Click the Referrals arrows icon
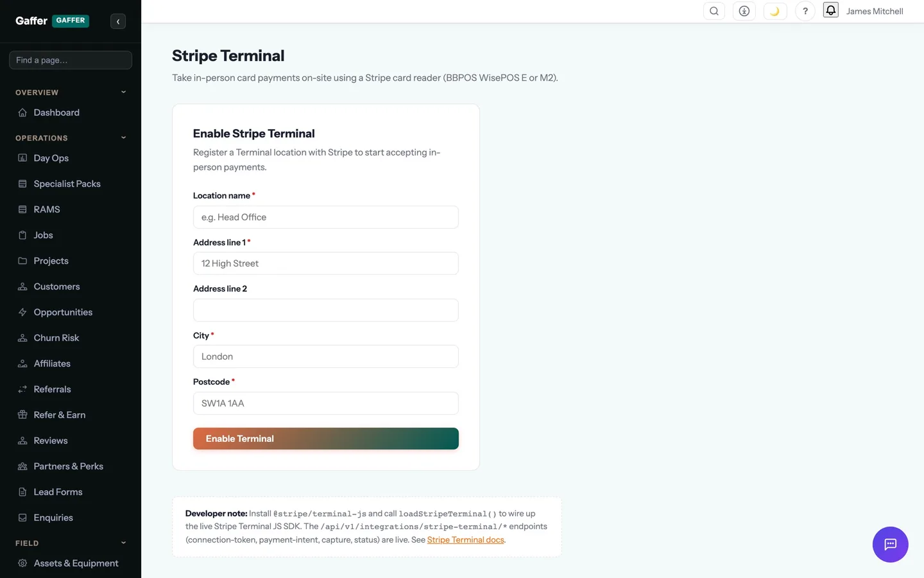The width and height of the screenshot is (924, 578). (22, 389)
